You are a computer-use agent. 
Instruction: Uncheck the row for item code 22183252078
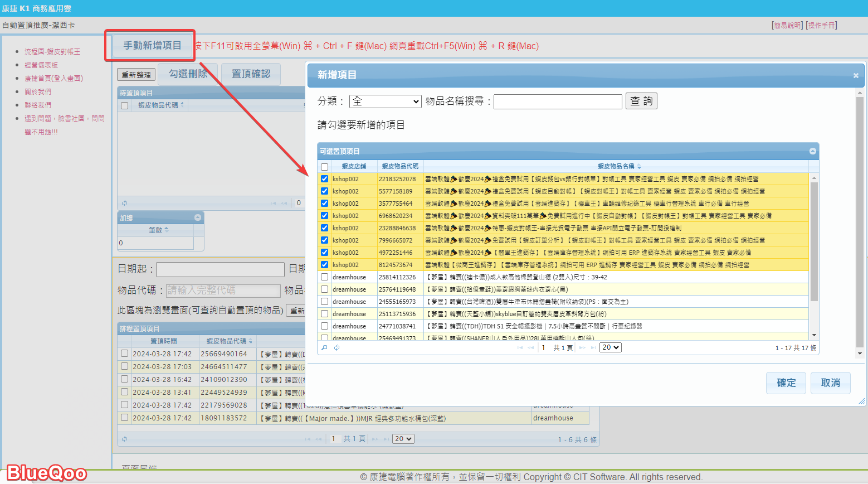point(324,179)
